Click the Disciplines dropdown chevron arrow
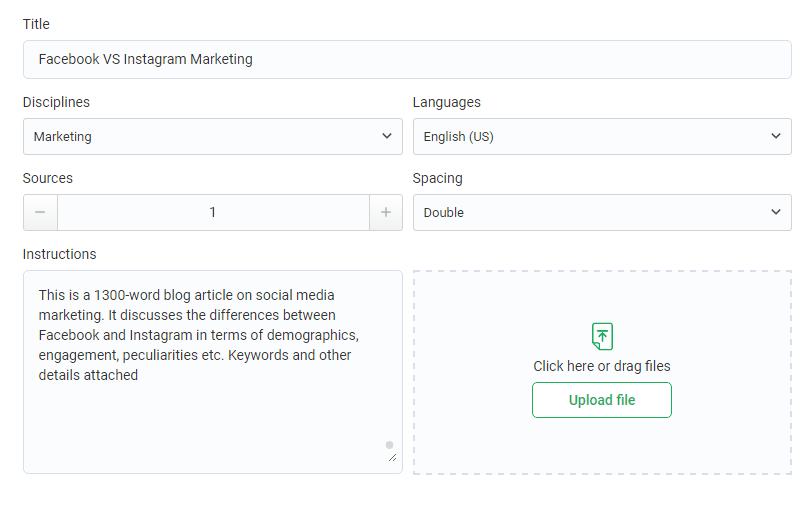 coord(387,136)
